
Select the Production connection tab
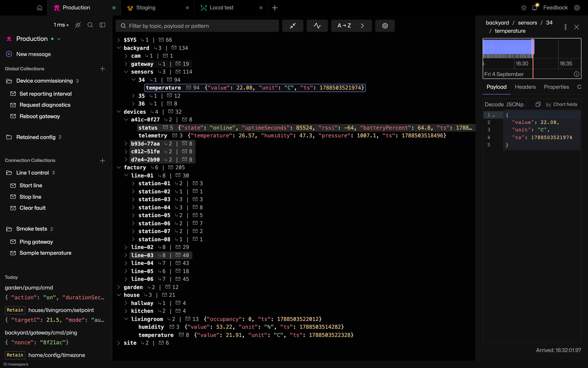84,8
